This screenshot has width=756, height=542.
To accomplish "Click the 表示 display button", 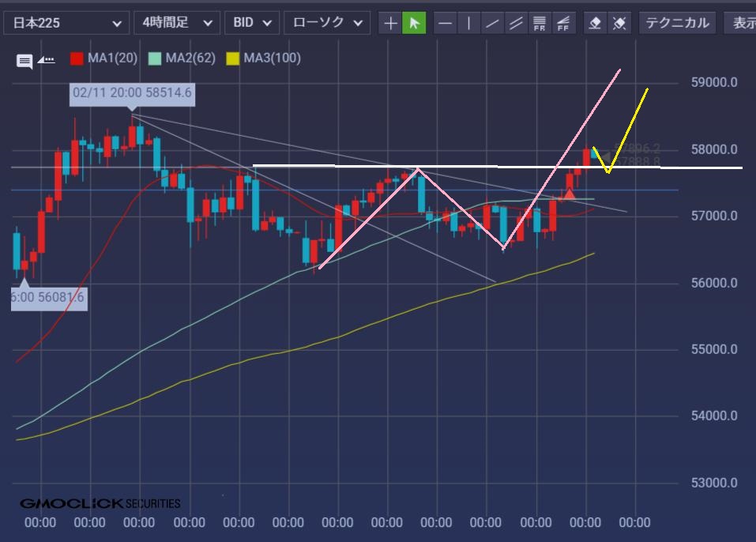I will tap(743, 22).
